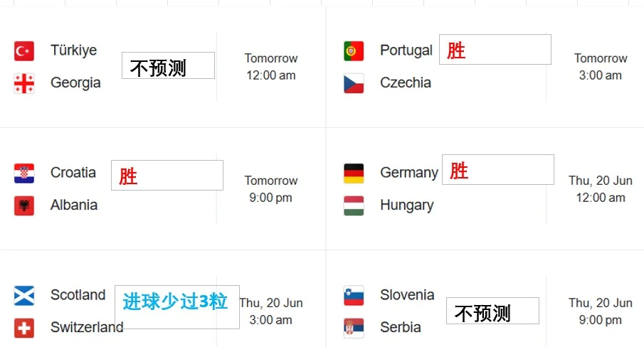
Task: Click the Croatia flag icon
Action: click(x=24, y=173)
